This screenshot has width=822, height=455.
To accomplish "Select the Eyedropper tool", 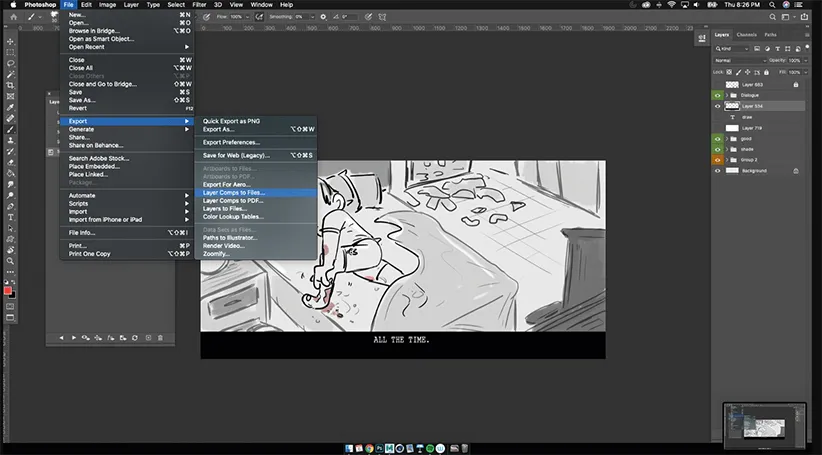I will click(10, 107).
